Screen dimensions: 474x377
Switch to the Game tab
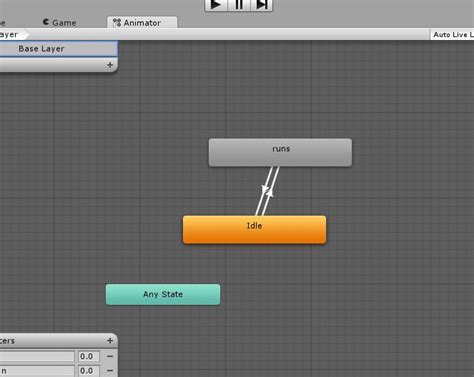(x=60, y=23)
